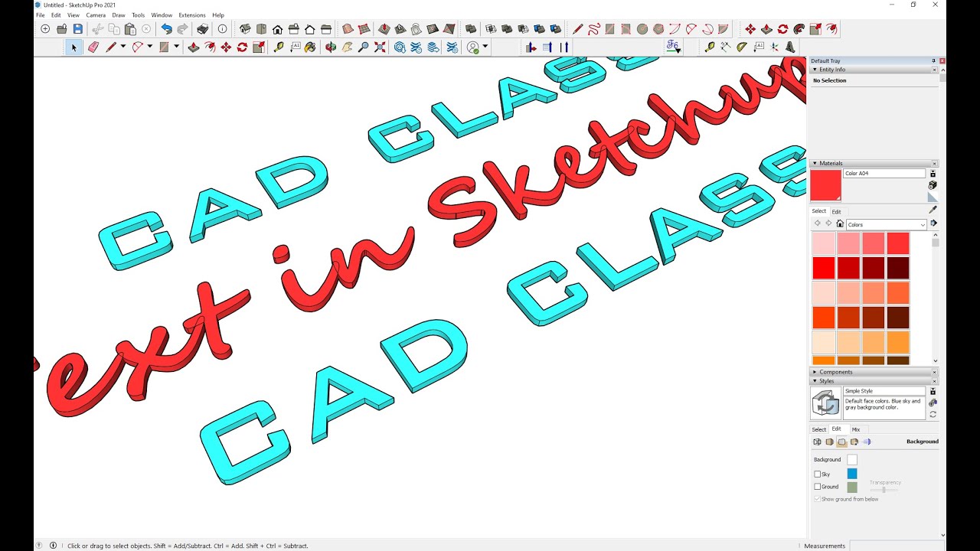Pick the Paint Bucket tool
Screen dimensions: 980x551
(310, 47)
